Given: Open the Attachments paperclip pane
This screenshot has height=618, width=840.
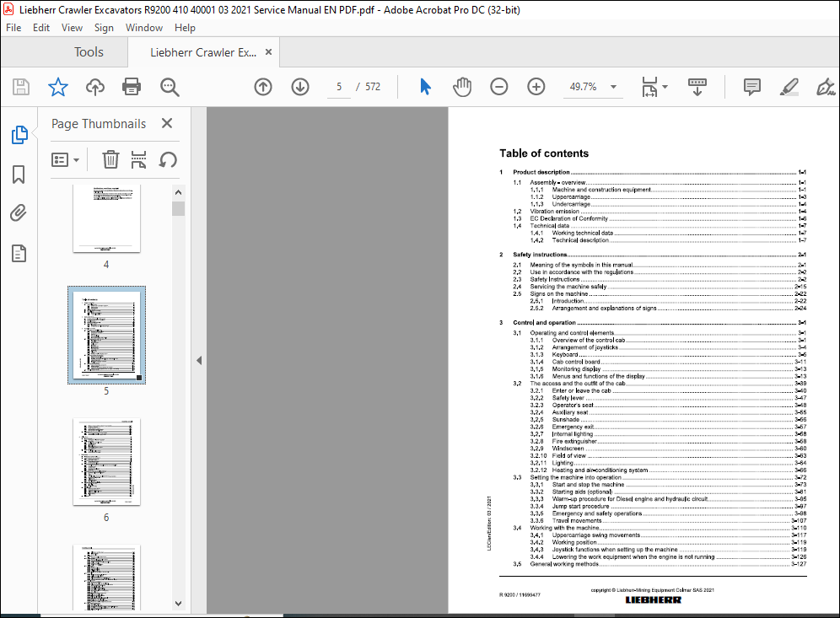Looking at the screenshot, I should click(19, 213).
